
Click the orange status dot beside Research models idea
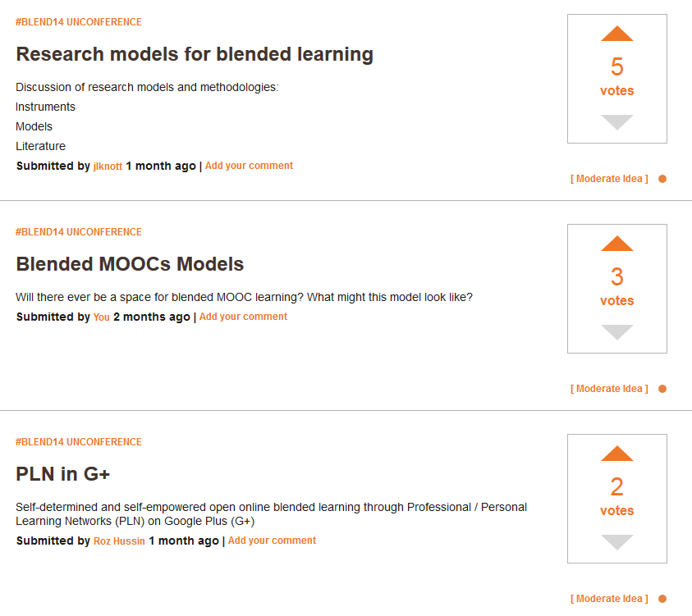pos(662,179)
